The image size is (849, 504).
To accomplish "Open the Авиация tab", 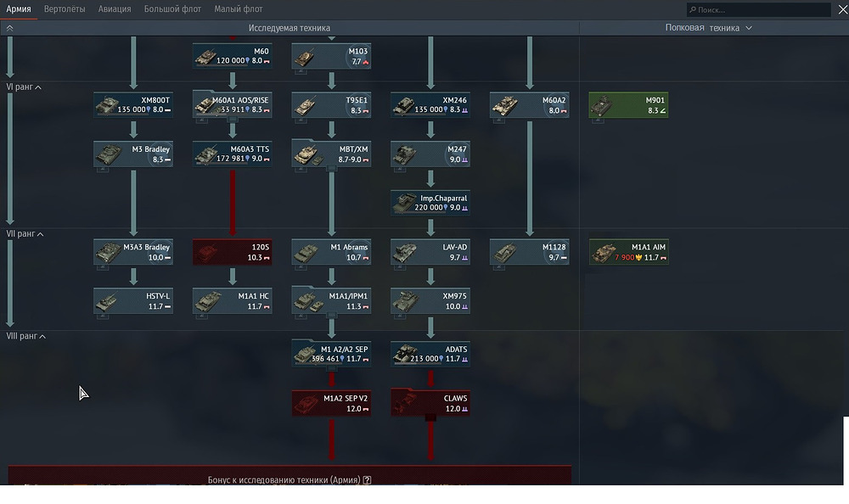I will point(115,9).
